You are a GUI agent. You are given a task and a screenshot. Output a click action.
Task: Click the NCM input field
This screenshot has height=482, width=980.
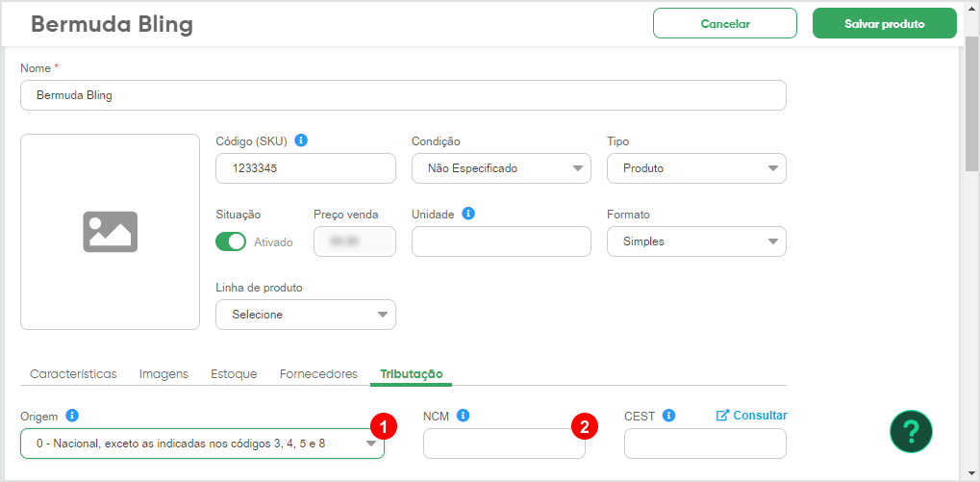[x=504, y=444]
